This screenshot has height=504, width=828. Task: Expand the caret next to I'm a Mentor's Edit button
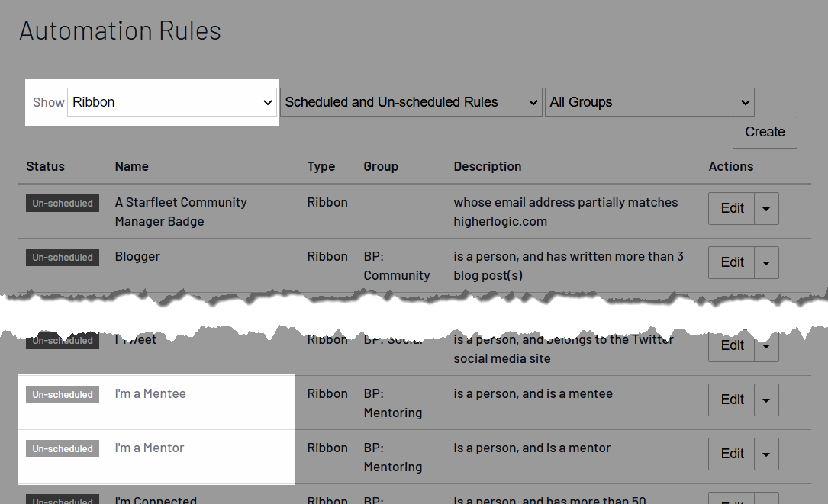pyautogui.click(x=766, y=454)
